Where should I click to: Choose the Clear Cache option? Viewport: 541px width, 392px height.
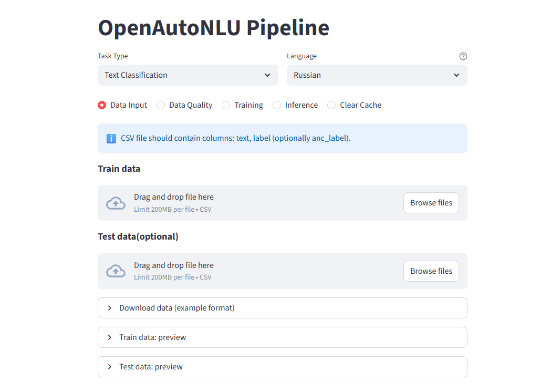pos(331,105)
